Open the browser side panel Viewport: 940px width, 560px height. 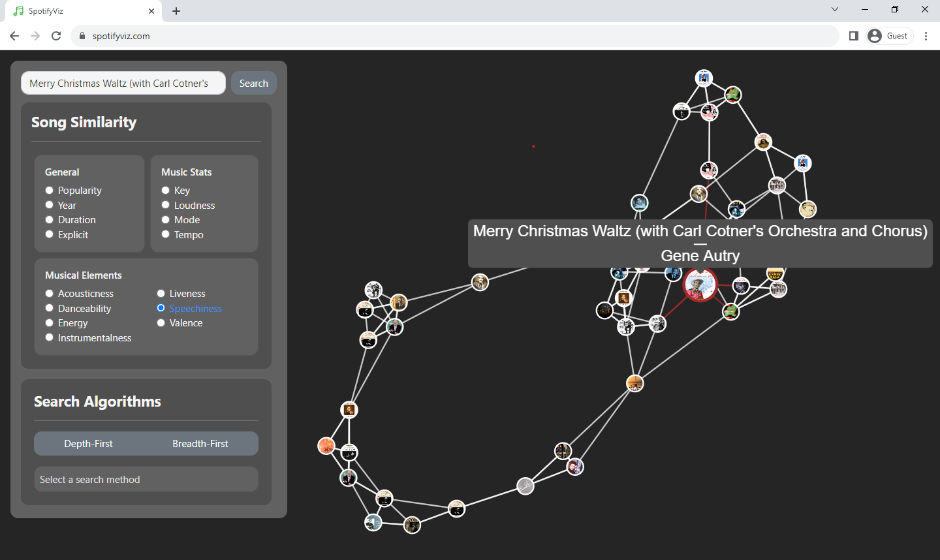click(853, 36)
